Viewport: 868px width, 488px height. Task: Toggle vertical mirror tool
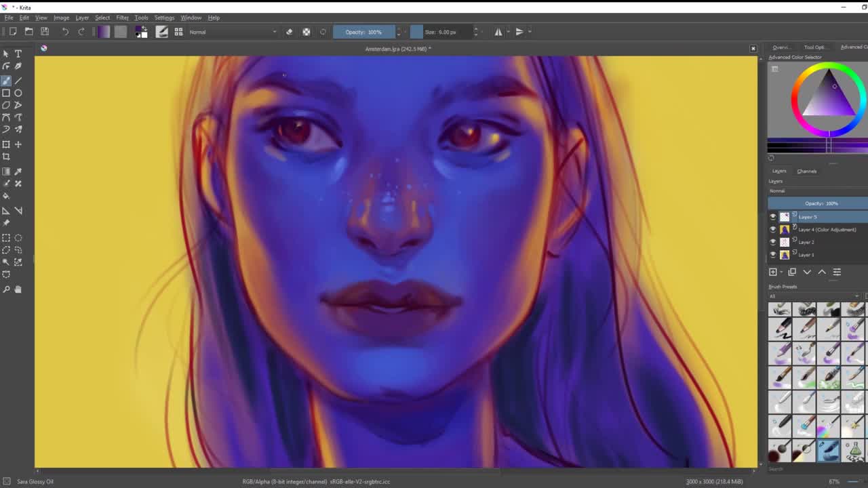click(x=519, y=32)
